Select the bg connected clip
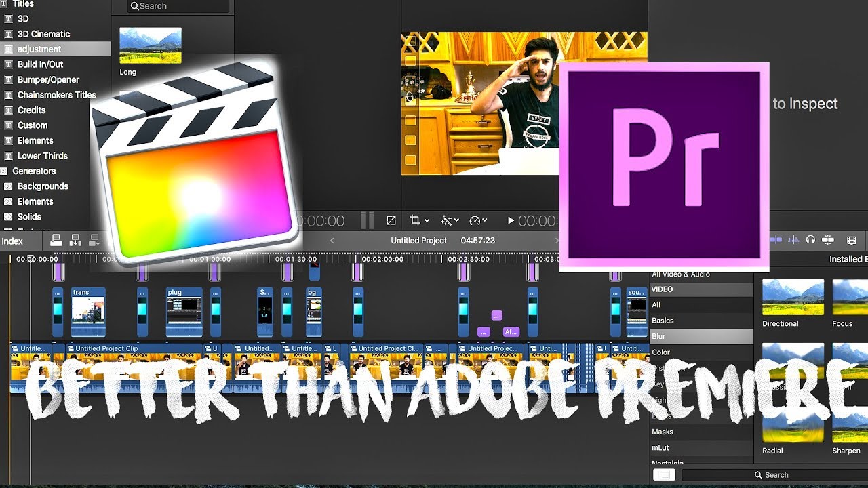 click(x=314, y=312)
